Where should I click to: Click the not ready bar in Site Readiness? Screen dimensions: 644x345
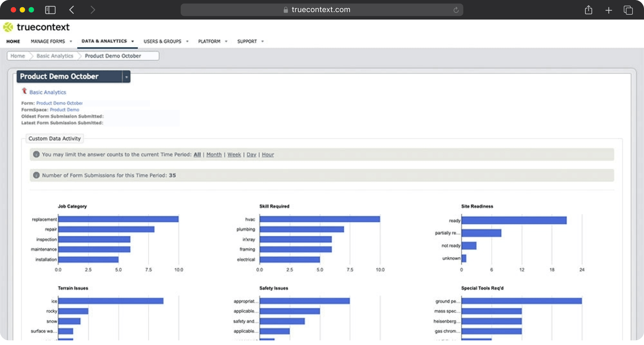(469, 246)
